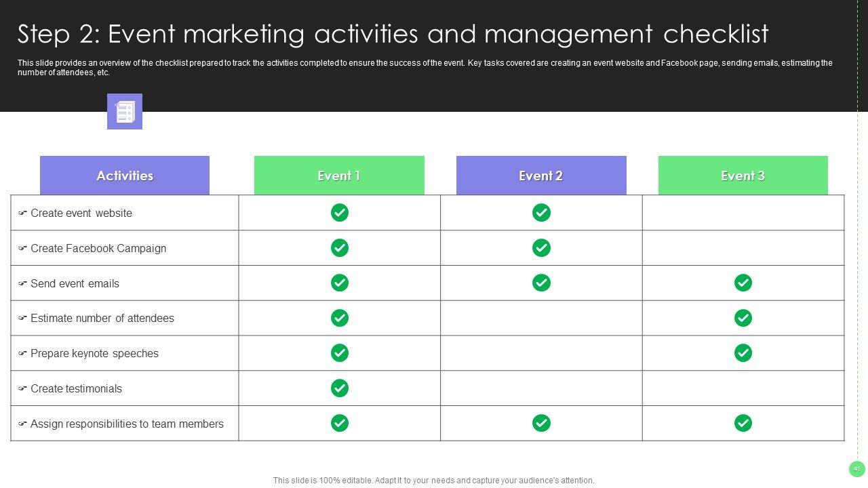Select Event 2 checkmark for Create event website

[x=541, y=213]
